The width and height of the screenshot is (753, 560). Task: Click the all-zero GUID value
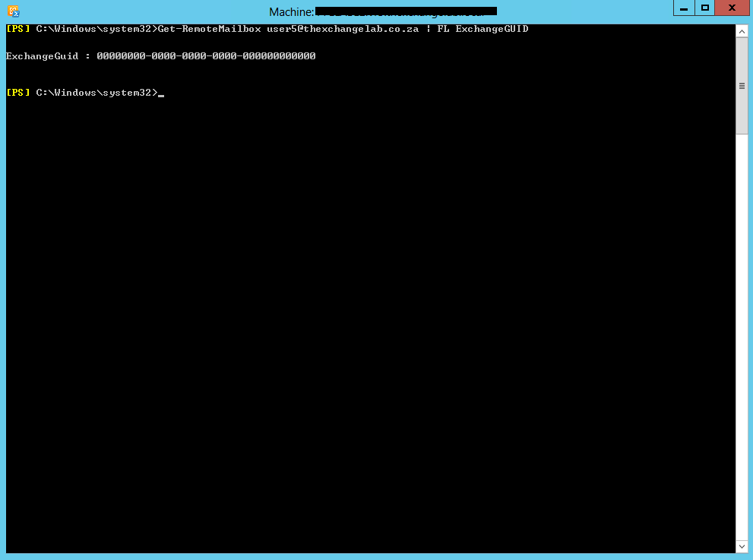point(206,56)
